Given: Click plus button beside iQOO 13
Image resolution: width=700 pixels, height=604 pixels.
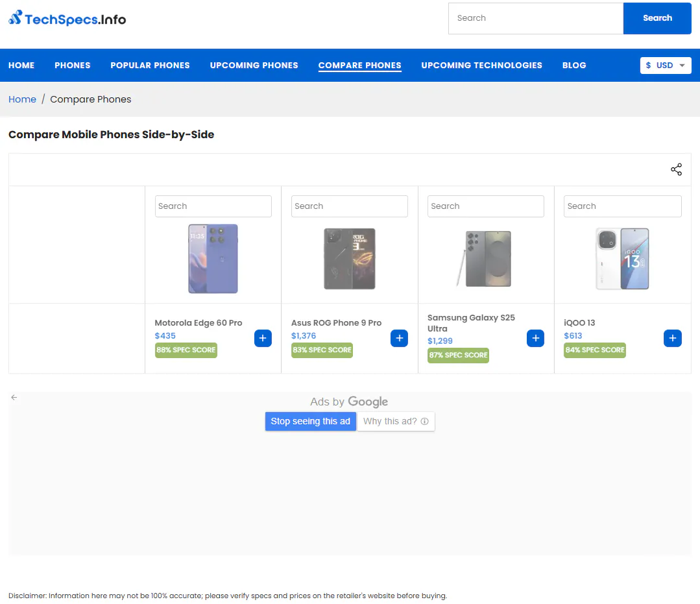Looking at the screenshot, I should (672, 339).
